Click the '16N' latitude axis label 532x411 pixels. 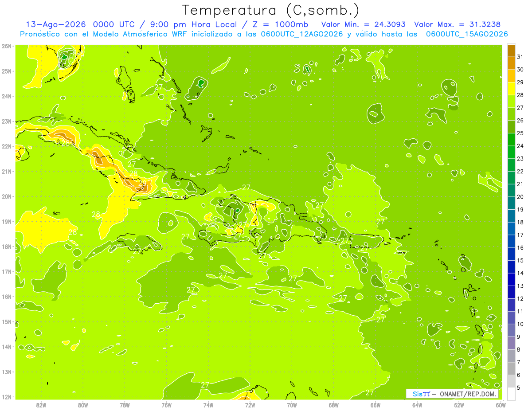tap(6, 297)
